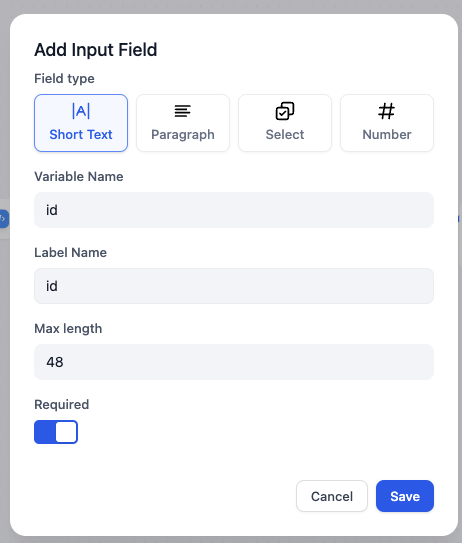Pick the Select field type label
Image resolution: width=462 pixels, height=543 pixels.
(285, 134)
